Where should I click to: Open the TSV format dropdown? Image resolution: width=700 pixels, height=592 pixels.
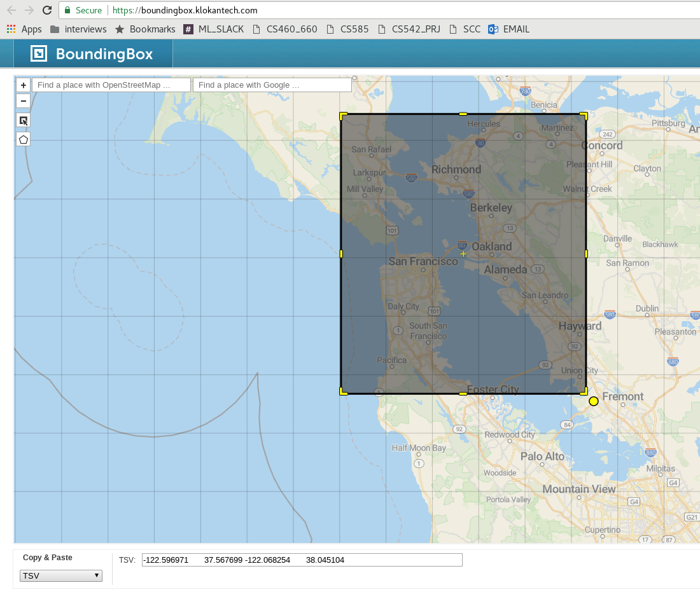[60, 575]
